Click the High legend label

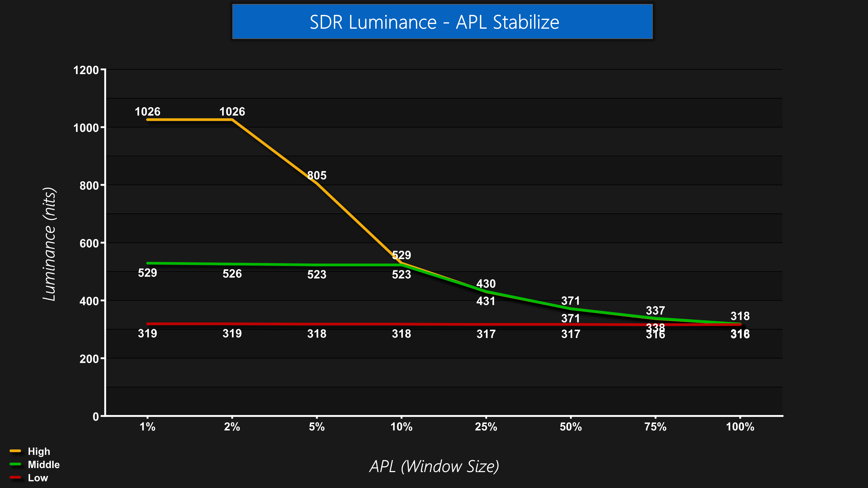(39, 451)
